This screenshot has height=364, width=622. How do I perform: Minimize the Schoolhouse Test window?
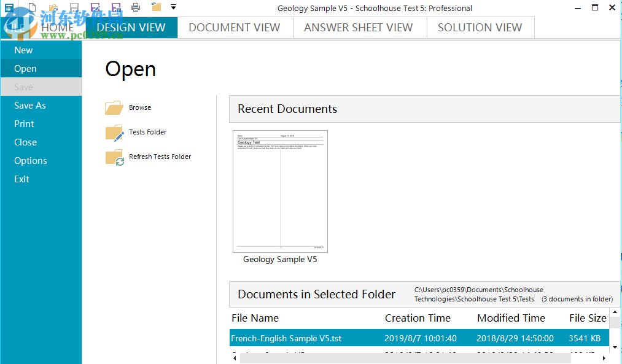[578, 8]
